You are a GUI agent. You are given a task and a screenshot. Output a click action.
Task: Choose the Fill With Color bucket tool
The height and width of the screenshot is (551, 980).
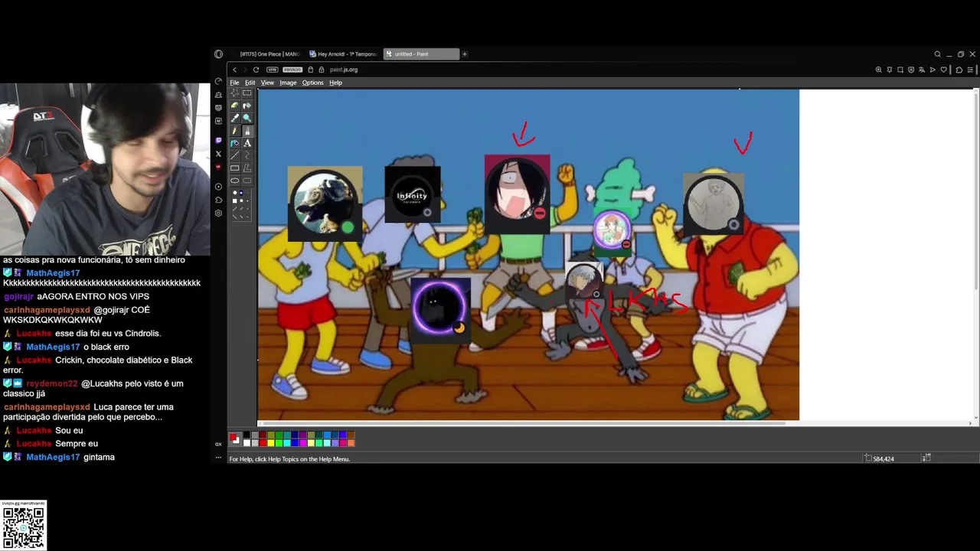click(247, 106)
